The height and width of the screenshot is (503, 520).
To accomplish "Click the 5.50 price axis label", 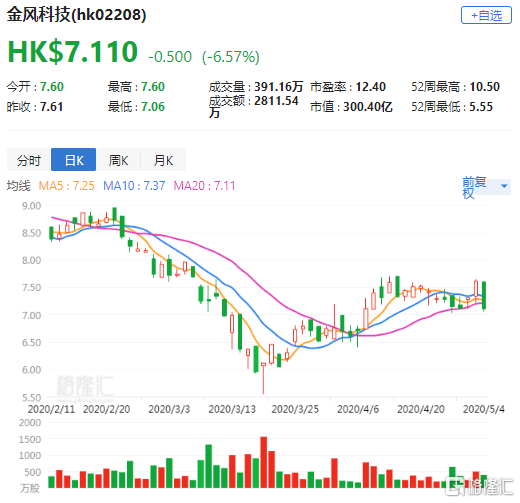I will pos(32,397).
